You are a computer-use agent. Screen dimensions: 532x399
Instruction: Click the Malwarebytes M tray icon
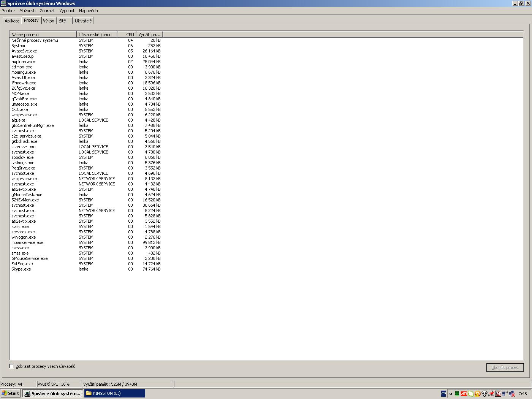pos(498,394)
